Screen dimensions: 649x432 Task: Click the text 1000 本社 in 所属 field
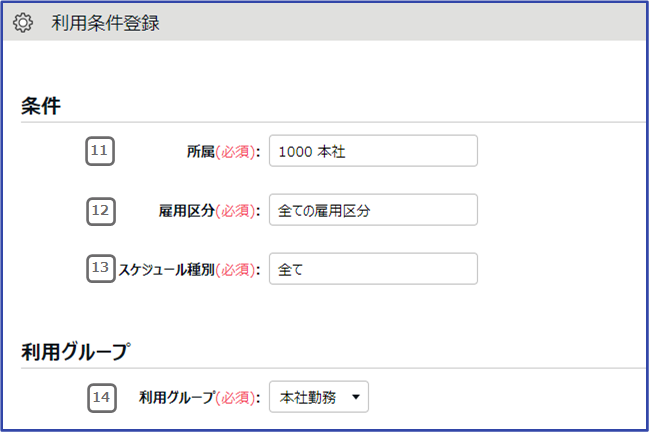(x=312, y=152)
